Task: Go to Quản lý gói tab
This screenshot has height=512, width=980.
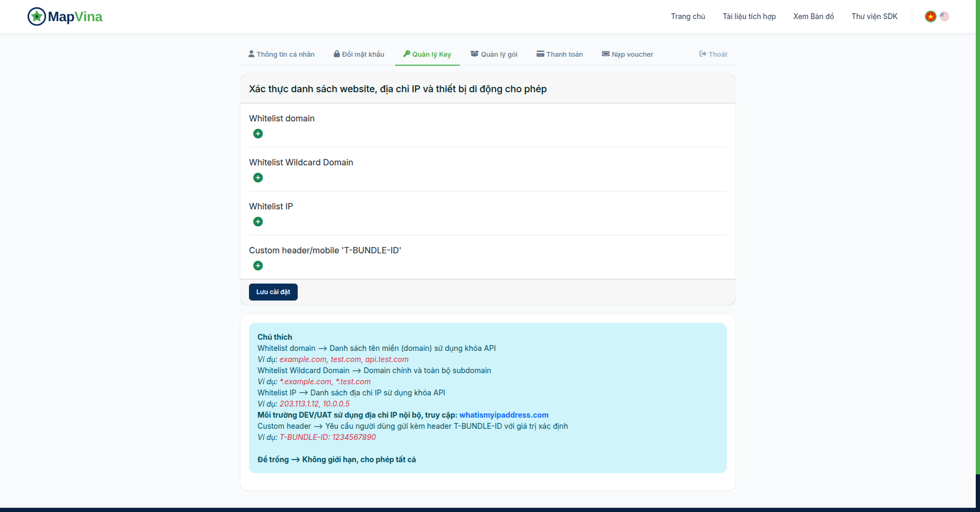Action: pyautogui.click(x=494, y=54)
